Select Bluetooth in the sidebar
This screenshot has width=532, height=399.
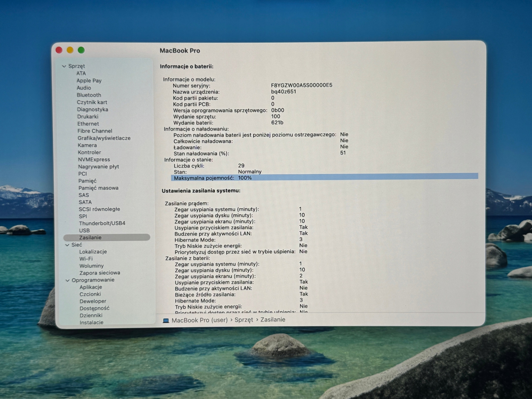point(89,95)
